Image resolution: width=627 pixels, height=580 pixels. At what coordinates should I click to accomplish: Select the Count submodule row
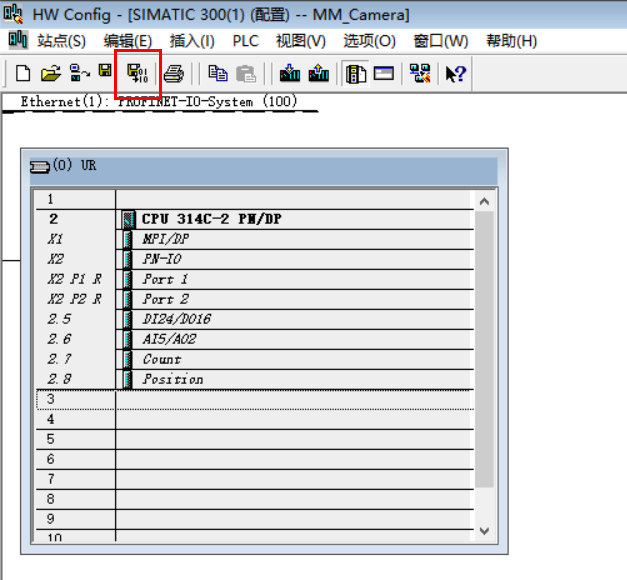pyautogui.click(x=255, y=359)
